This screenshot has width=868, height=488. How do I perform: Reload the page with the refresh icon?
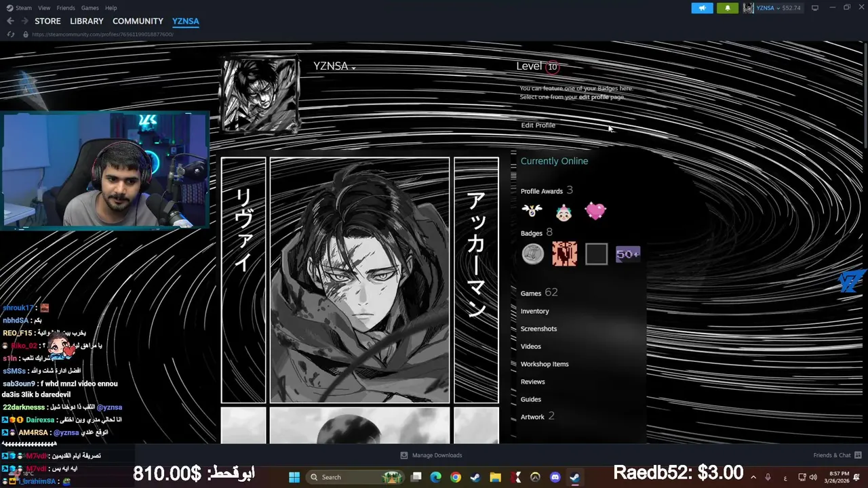click(x=10, y=34)
